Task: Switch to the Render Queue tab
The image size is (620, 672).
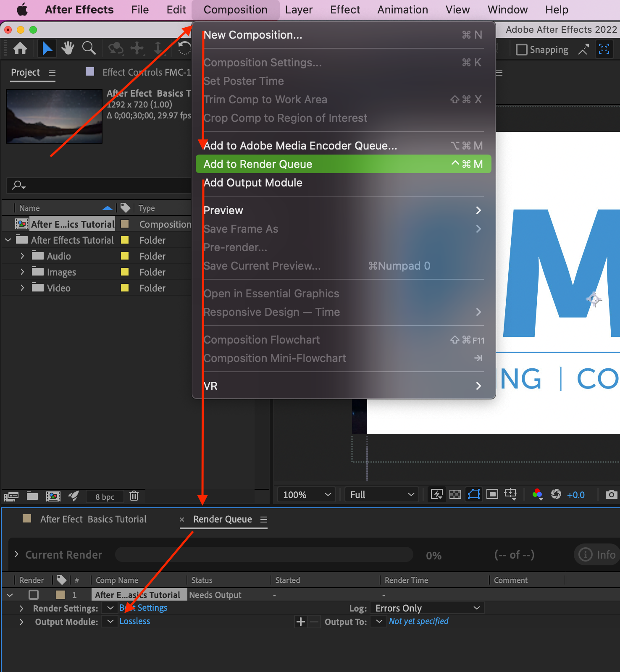Action: 223,520
